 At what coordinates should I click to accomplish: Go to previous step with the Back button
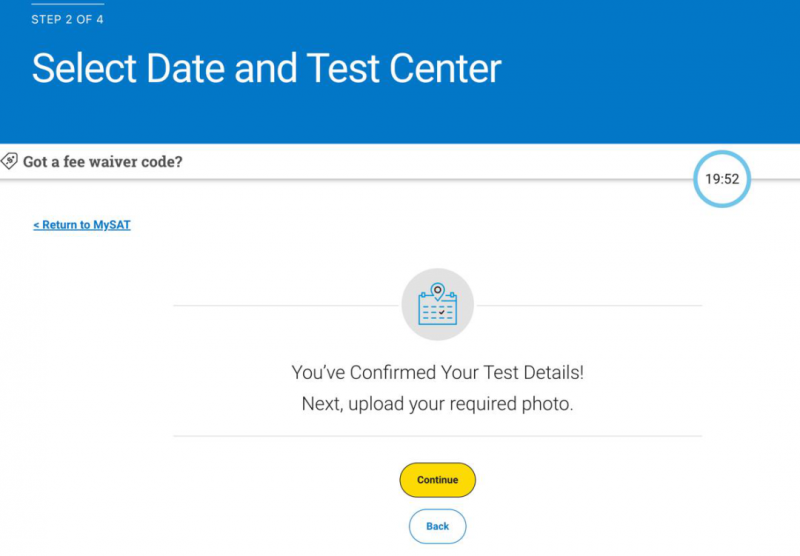pos(438,526)
